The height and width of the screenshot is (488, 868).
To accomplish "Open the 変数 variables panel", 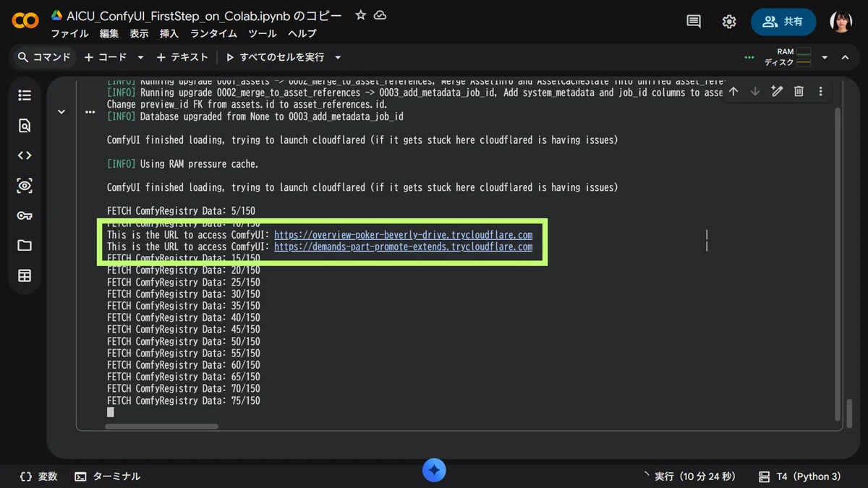I will [38, 476].
